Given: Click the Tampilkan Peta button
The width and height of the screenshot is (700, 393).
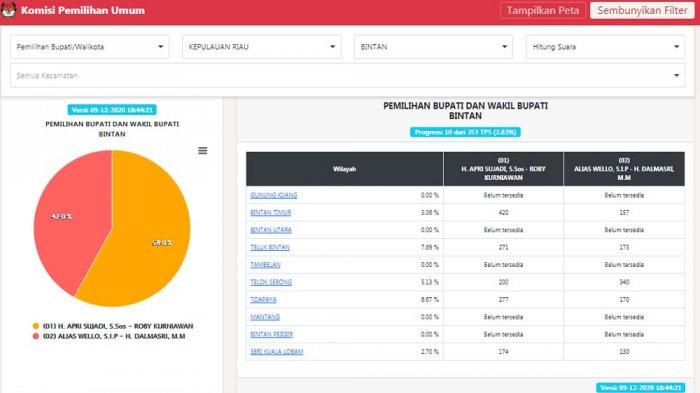Looking at the screenshot, I should (543, 10).
